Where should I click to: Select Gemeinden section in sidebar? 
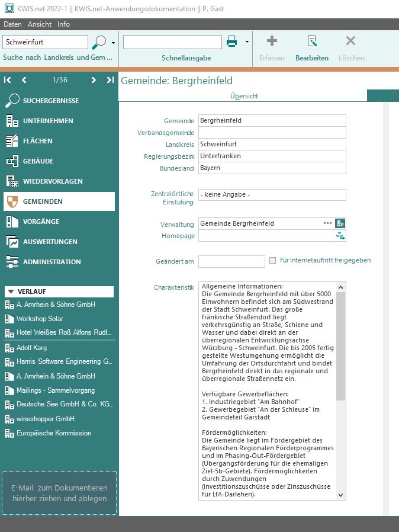[x=59, y=201]
